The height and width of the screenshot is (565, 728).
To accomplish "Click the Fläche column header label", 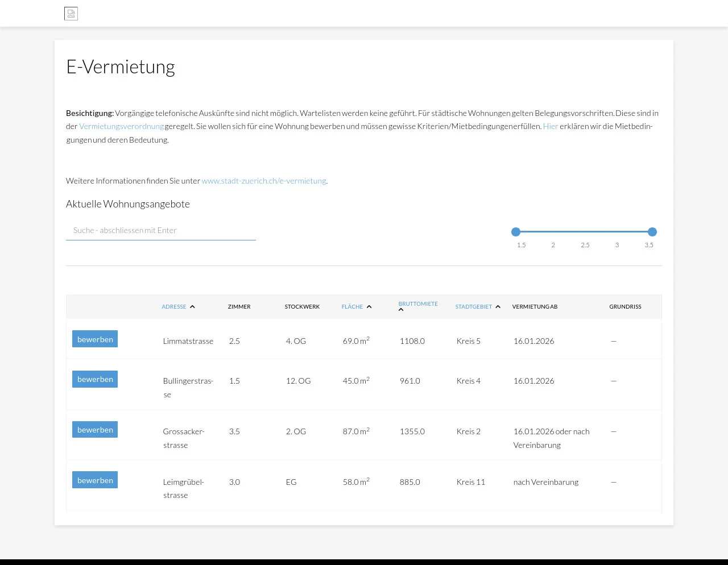I will pyautogui.click(x=352, y=307).
